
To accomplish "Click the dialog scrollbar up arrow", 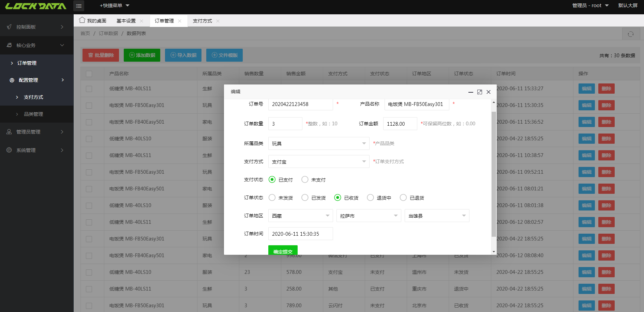I will point(494,102).
